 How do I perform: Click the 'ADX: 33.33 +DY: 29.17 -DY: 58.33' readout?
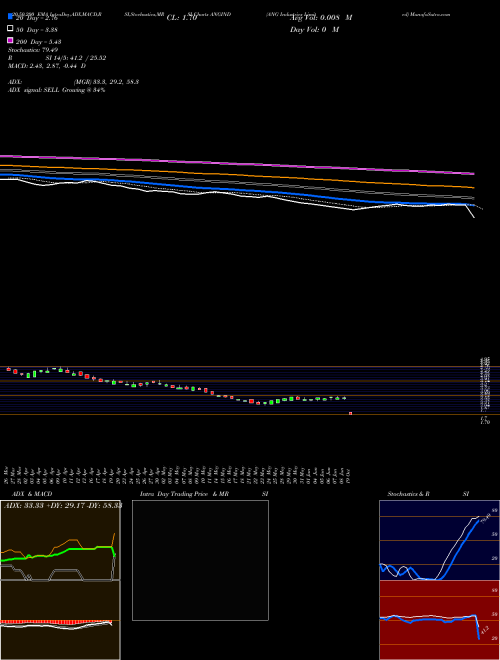coord(63,505)
